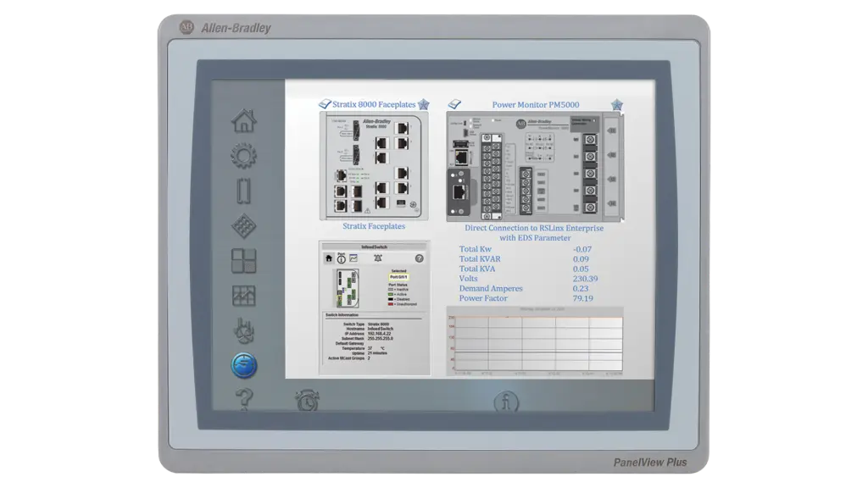Toggle the checkmark beside Power Monitor PM5000
Image resolution: width=868 pixels, height=488 pixels.
coord(454,103)
